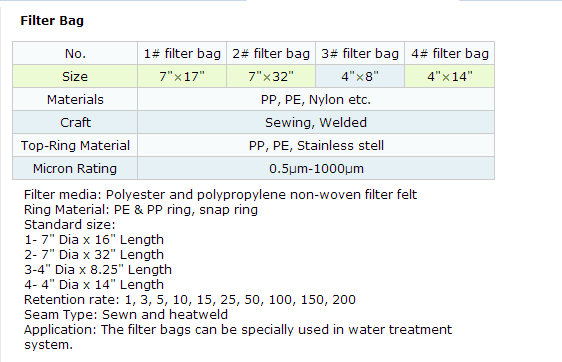Click the Micron Rating row label

click(x=75, y=168)
